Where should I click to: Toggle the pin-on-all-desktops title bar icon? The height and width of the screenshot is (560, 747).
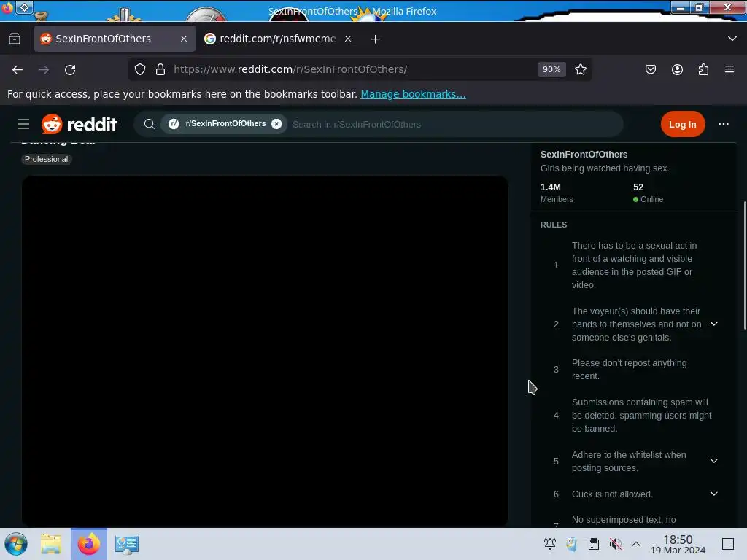coord(24,7)
